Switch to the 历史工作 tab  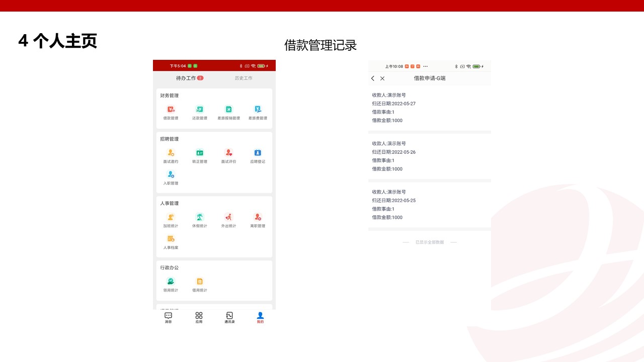[x=244, y=78]
